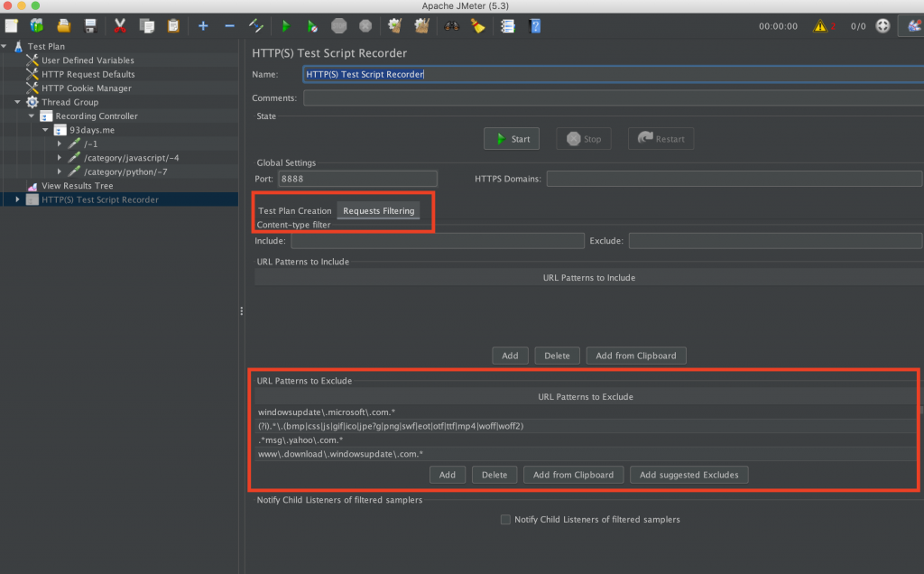Click the Copy icon in the toolbar

147,26
